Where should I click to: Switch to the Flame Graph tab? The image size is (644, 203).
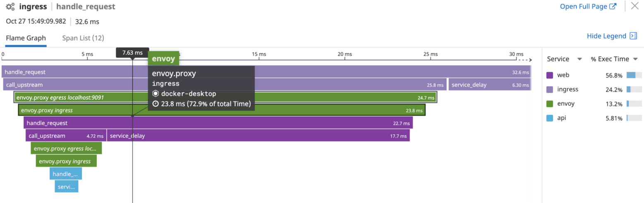(26, 38)
